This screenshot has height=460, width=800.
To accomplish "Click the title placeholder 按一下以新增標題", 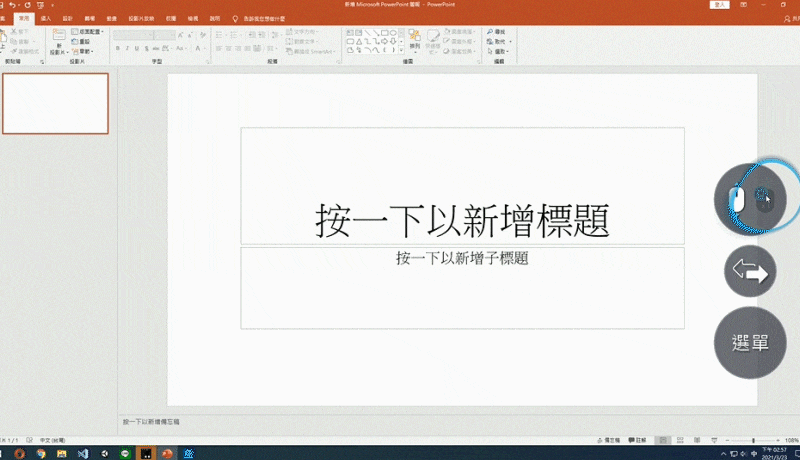I will click(462, 220).
